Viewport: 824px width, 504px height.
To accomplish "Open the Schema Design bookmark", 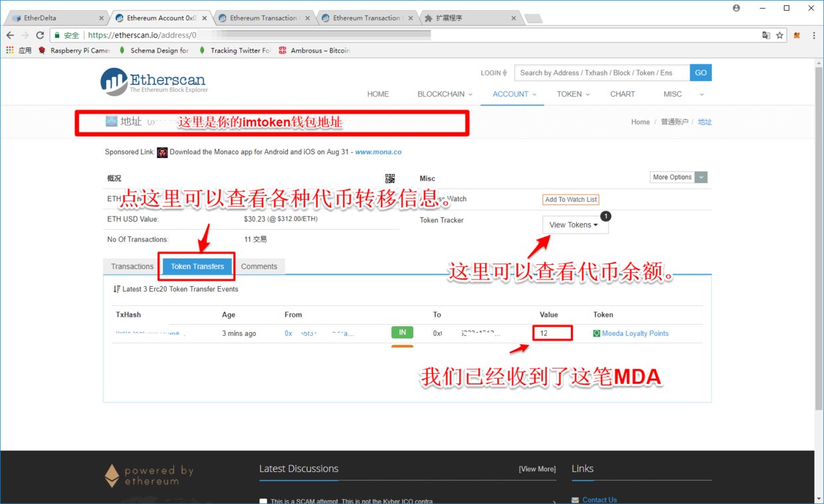I will point(154,50).
